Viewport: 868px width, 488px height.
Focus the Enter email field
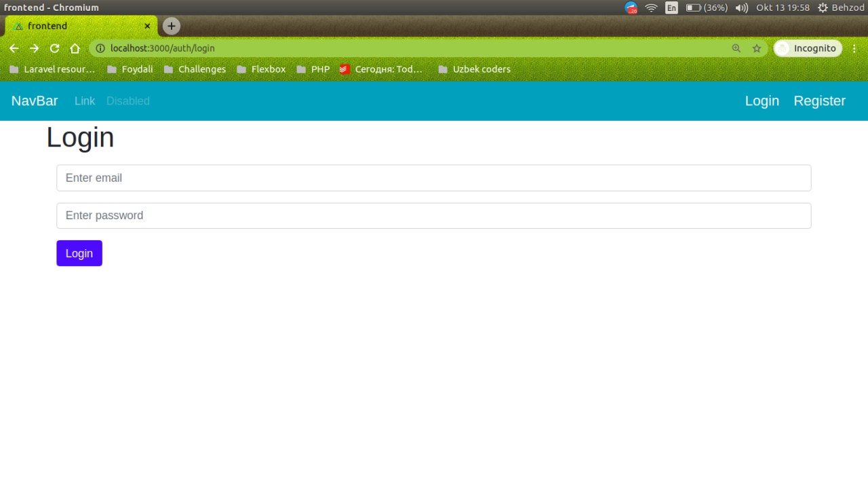tap(434, 178)
